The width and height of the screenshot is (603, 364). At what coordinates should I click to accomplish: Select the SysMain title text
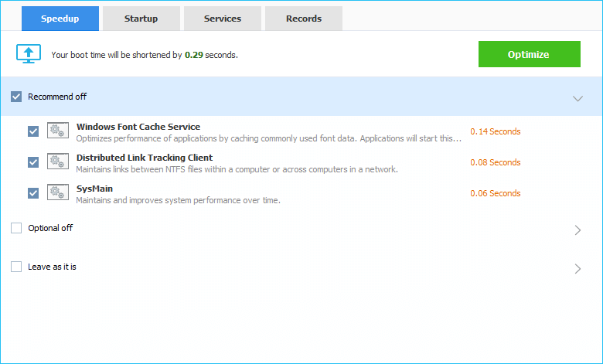tap(94, 189)
